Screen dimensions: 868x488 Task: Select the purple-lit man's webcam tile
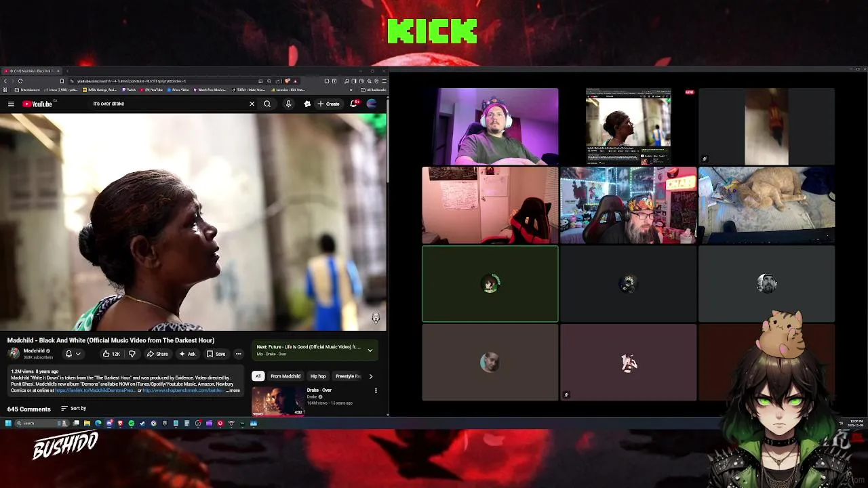490,126
